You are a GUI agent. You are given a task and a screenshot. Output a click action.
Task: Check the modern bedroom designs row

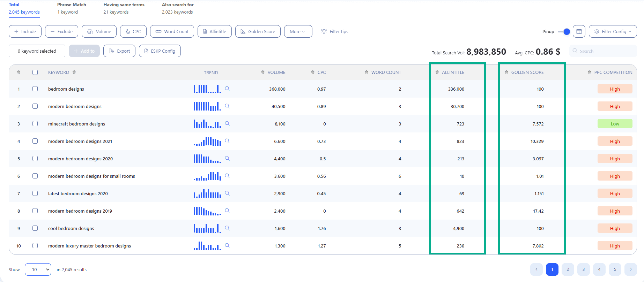[x=35, y=106]
